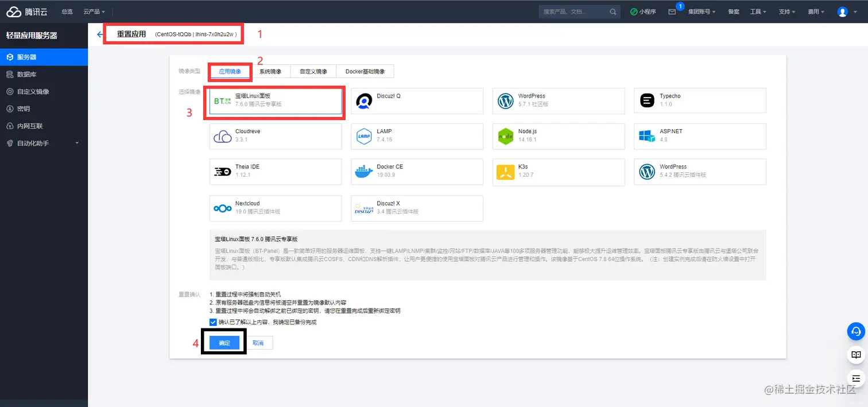This screenshot has height=407, width=868.
Task: Click the 轻量应用服务器 sidebar title
Action: point(32,36)
